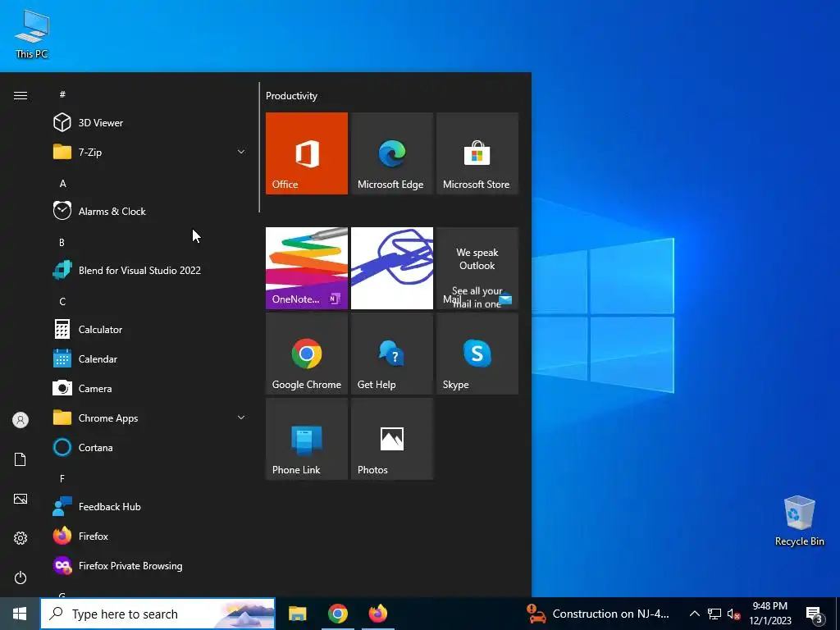840x630 pixels.
Task: Expand the Start menu hamburger button
Action: tap(21, 95)
